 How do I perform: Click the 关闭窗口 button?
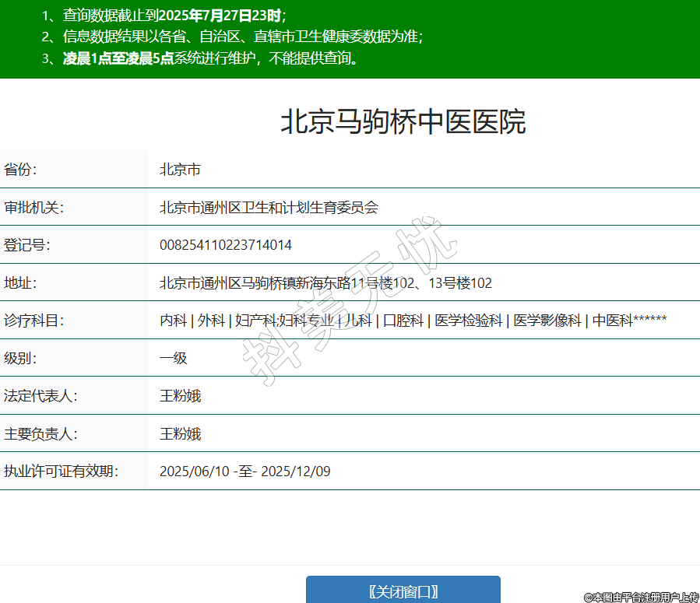[x=403, y=591]
